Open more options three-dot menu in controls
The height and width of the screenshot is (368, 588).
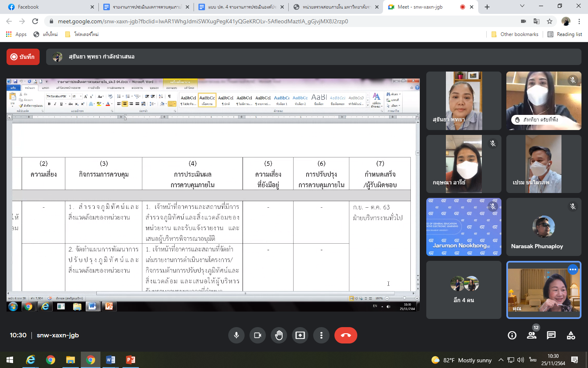(321, 335)
